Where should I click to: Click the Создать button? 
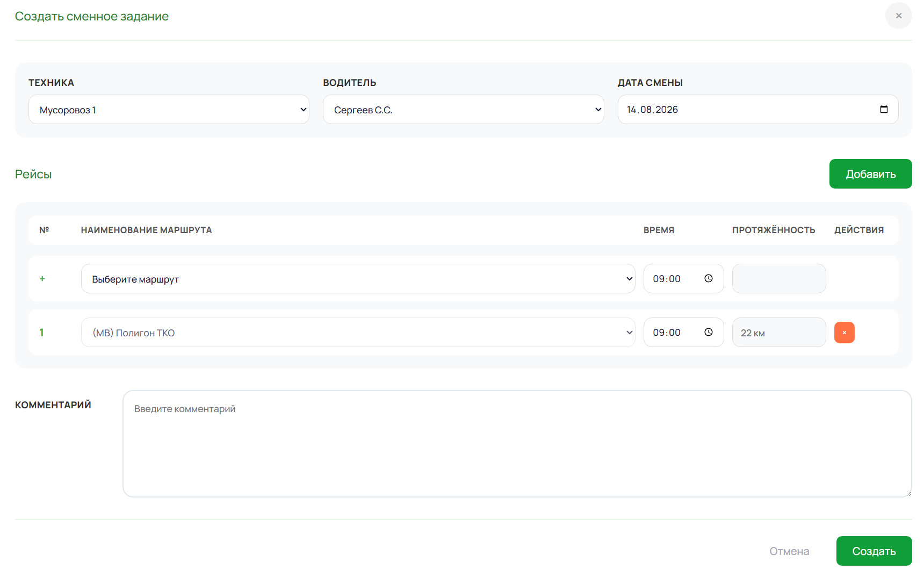pyautogui.click(x=874, y=551)
